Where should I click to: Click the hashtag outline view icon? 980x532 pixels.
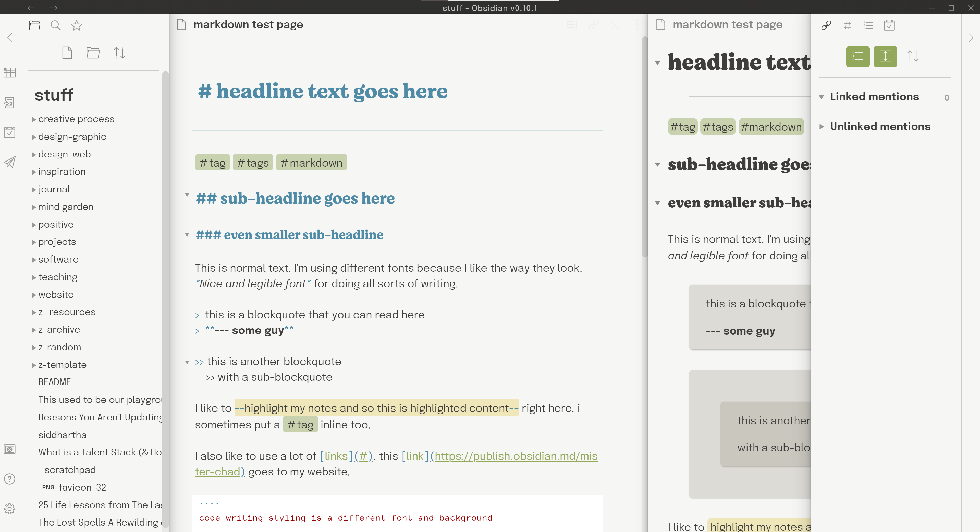tap(847, 25)
